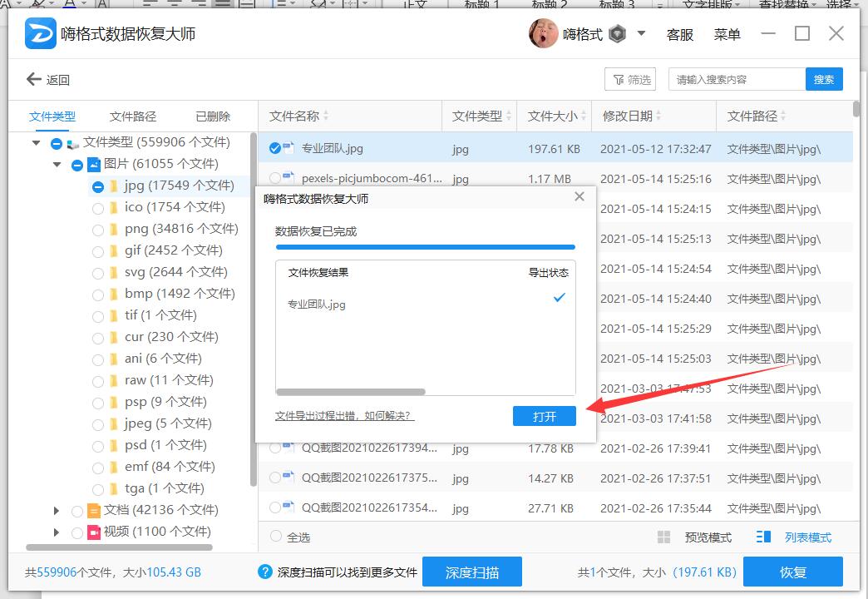Viewport: 868px width, 599px height.
Task: Click the jpeg folder icon
Action: click(x=113, y=423)
